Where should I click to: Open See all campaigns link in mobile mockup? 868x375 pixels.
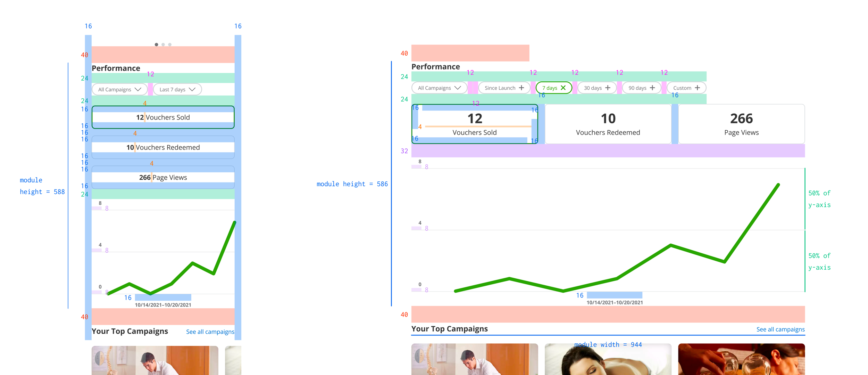tap(210, 332)
